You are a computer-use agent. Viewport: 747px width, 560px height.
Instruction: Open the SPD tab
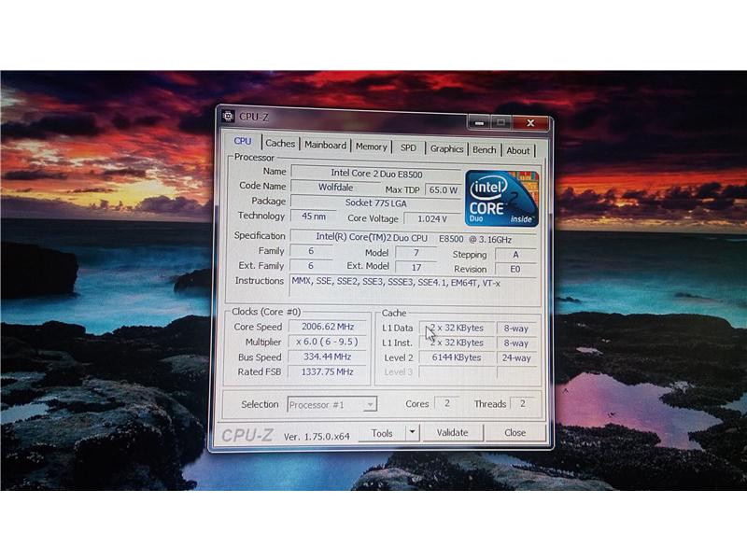coord(408,147)
